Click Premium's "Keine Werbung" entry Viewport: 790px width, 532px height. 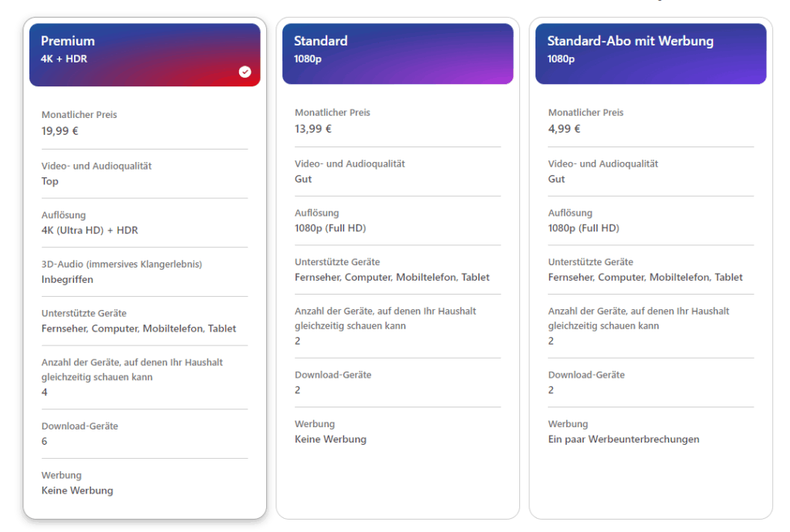[77, 490]
